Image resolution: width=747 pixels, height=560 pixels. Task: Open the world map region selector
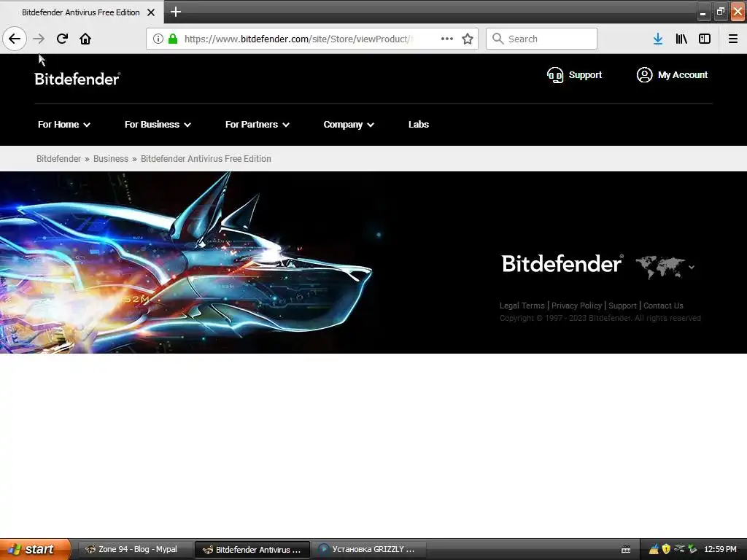pyautogui.click(x=665, y=267)
